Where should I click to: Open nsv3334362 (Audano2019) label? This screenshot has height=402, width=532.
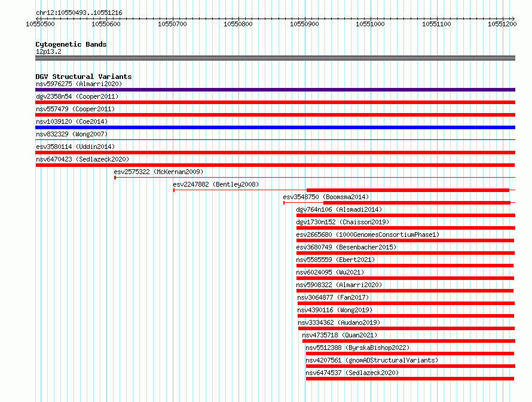tap(339, 322)
